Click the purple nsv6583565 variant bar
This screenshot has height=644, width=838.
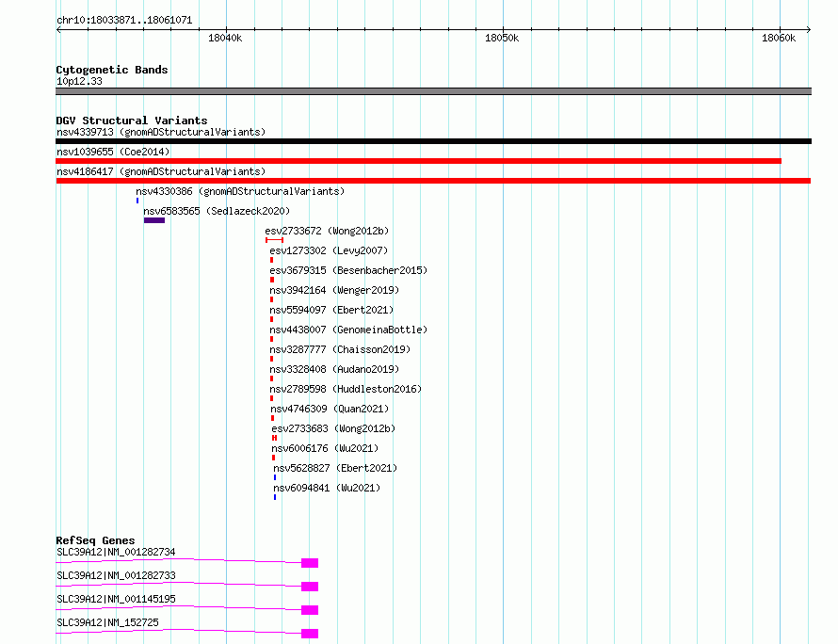pos(154,220)
